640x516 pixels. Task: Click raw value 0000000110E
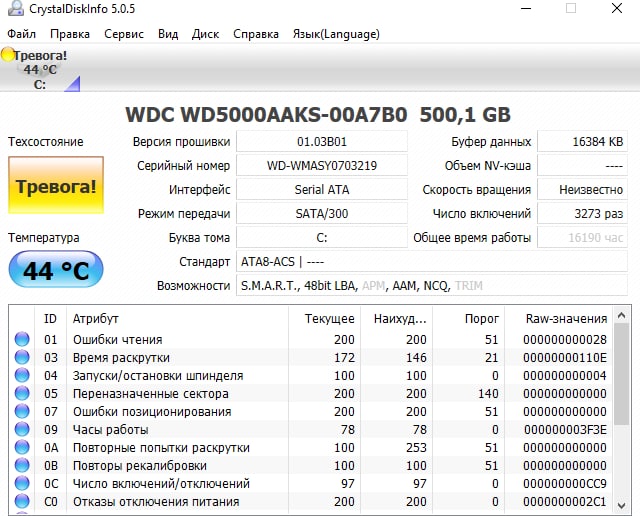[565, 358]
